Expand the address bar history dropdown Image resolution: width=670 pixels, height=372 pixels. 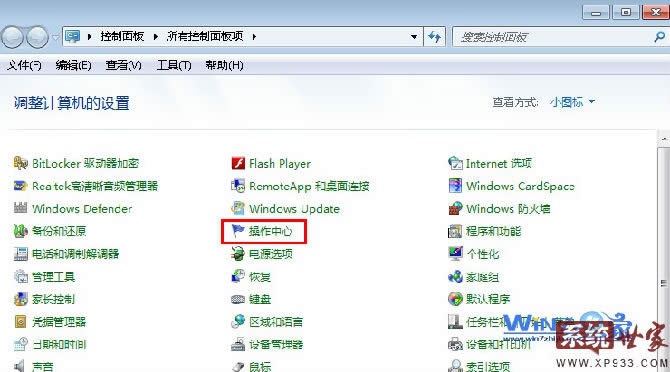tap(414, 37)
